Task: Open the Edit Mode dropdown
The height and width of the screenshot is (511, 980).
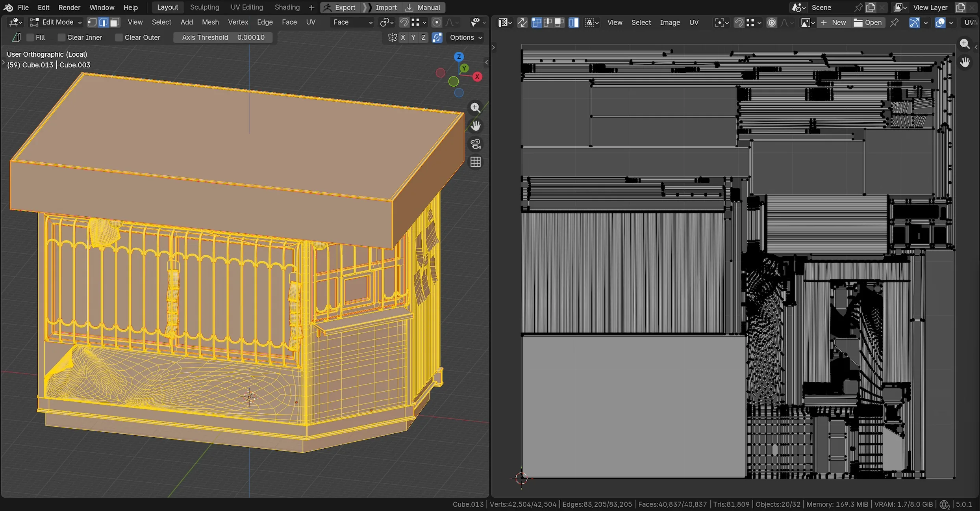Action: [56, 22]
